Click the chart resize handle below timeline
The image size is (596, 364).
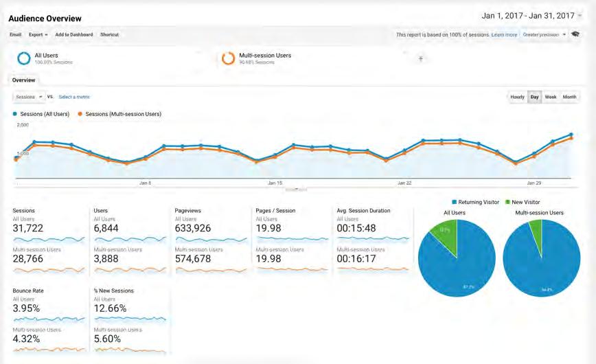296,189
